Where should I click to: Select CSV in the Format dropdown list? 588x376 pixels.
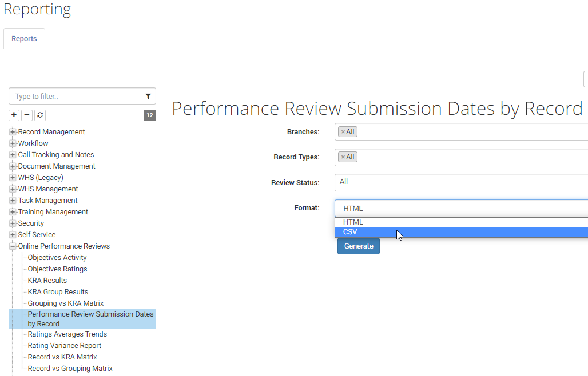click(x=461, y=232)
